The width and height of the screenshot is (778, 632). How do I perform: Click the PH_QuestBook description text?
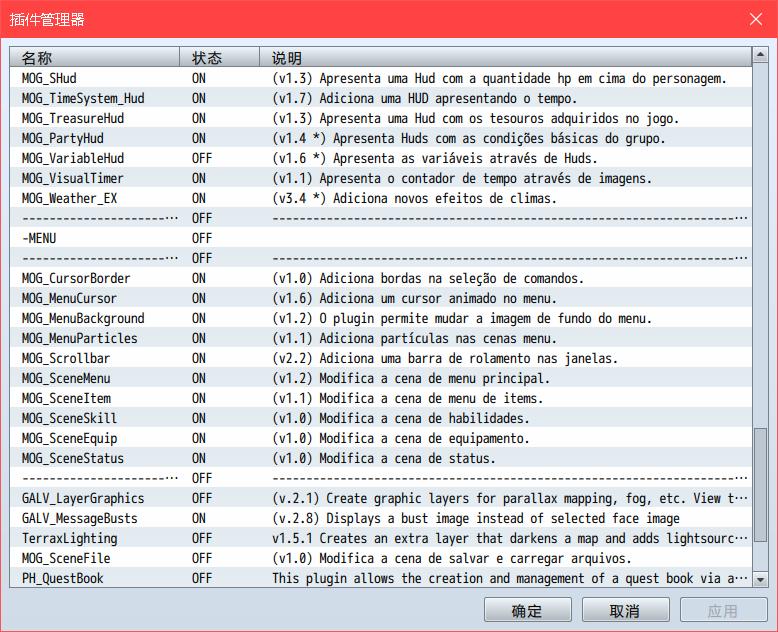coord(510,578)
